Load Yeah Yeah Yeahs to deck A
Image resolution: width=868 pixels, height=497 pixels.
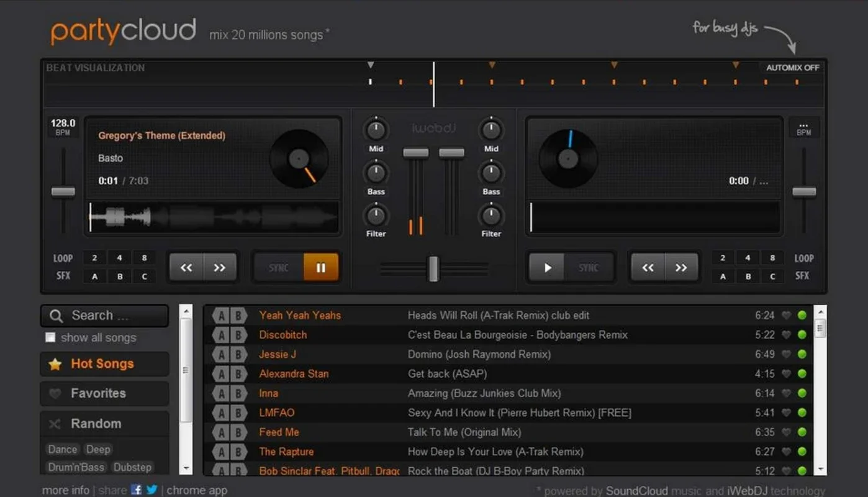coord(221,316)
